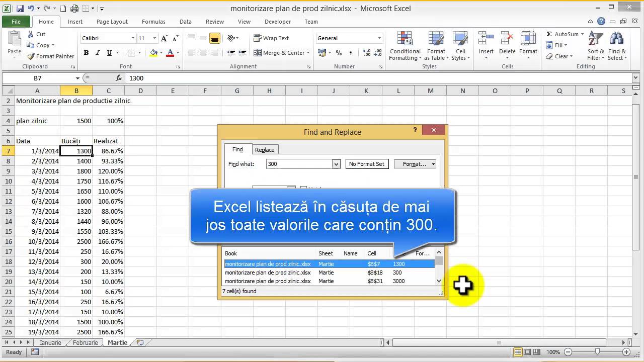Click the Excel Help question mark icon
This screenshot has width=644, height=362.
tap(601, 22)
